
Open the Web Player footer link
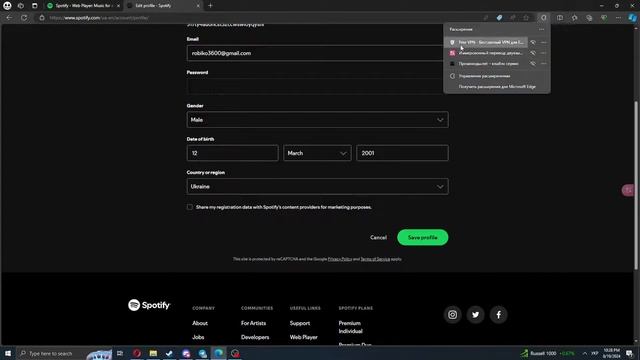click(304, 337)
